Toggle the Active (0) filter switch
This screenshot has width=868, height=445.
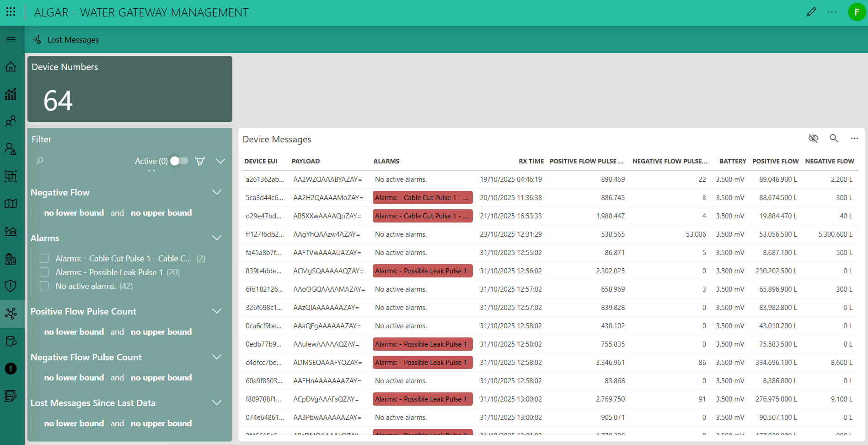[179, 161]
